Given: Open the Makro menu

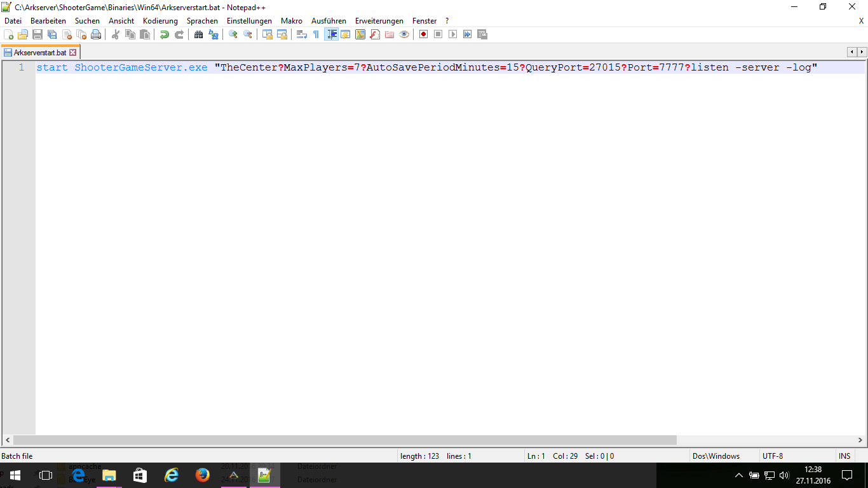Looking at the screenshot, I should tap(292, 21).
